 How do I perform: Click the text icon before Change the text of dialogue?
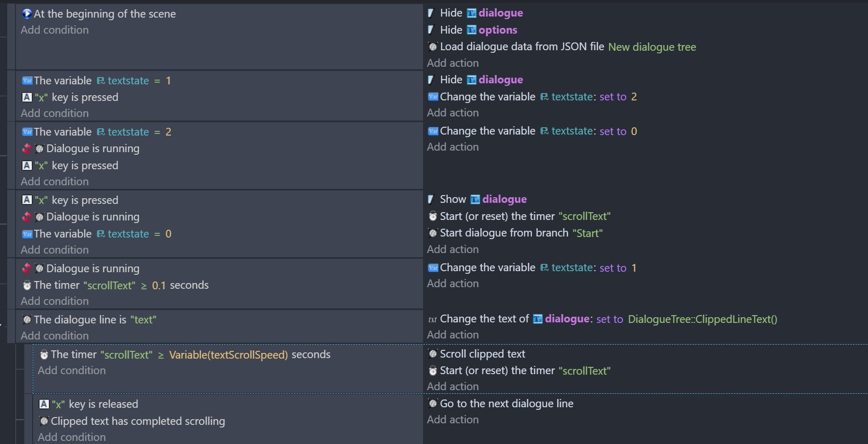(433, 319)
